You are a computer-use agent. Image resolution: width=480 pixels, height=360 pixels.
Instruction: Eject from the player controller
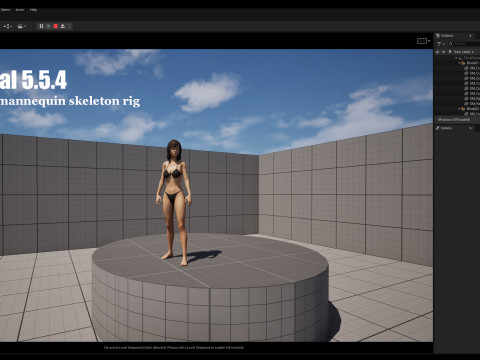point(63,26)
